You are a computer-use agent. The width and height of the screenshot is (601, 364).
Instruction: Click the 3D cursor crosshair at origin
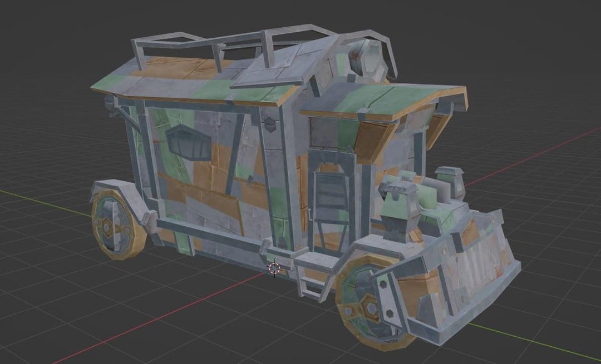click(x=274, y=268)
